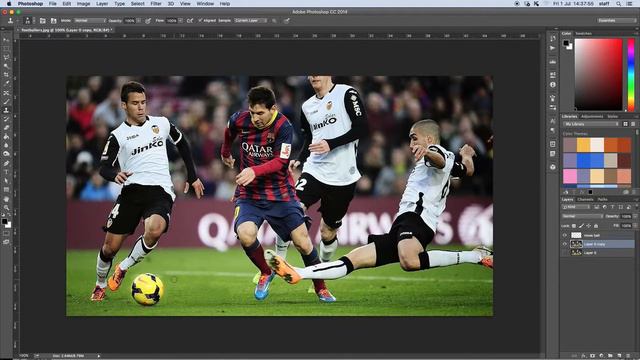Click the hue spectrum slider
This screenshot has height=360, width=640.
[x=631, y=75]
